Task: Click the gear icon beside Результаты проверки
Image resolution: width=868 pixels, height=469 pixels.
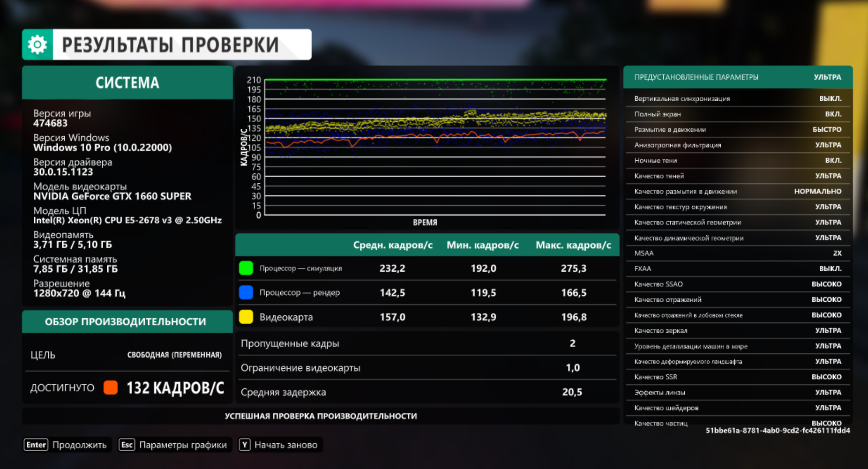Action: click(x=37, y=45)
